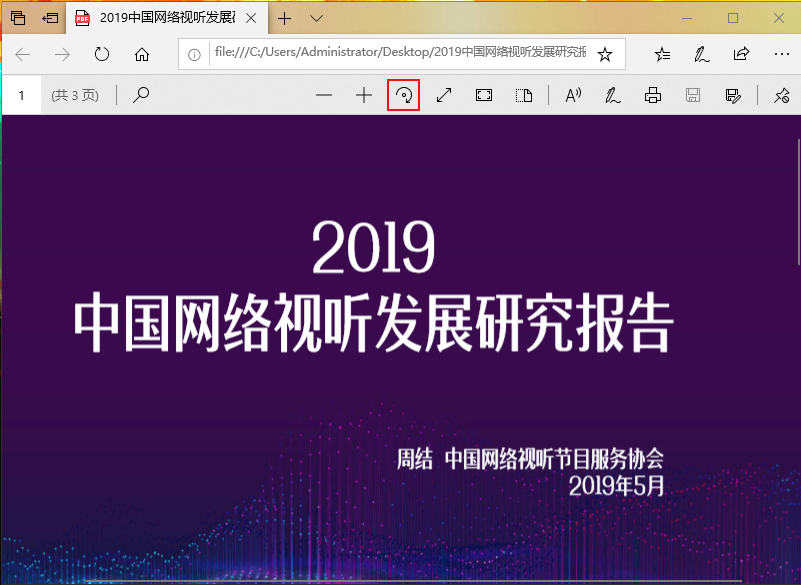View site information icon in address bar
The width and height of the screenshot is (801, 585).
194,54
